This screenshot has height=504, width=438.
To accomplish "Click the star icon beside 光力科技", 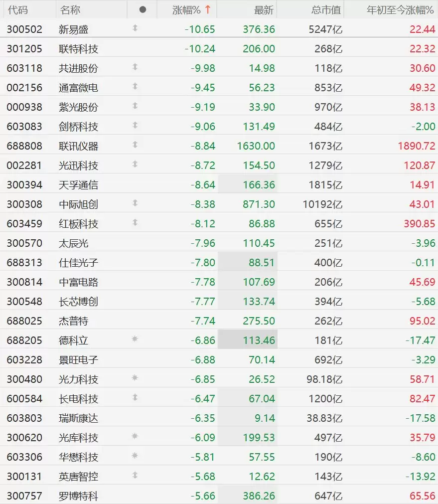I will (135, 378).
